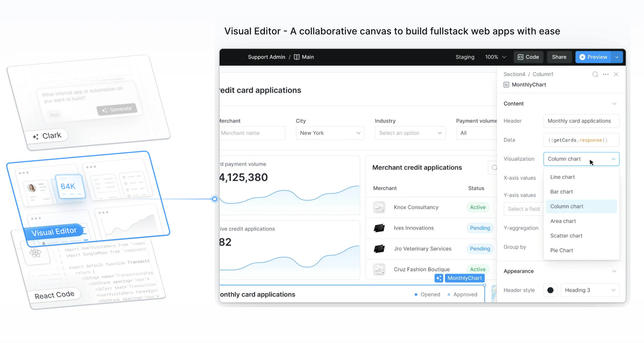Open the Payment volume All dropdown

[x=476, y=133]
